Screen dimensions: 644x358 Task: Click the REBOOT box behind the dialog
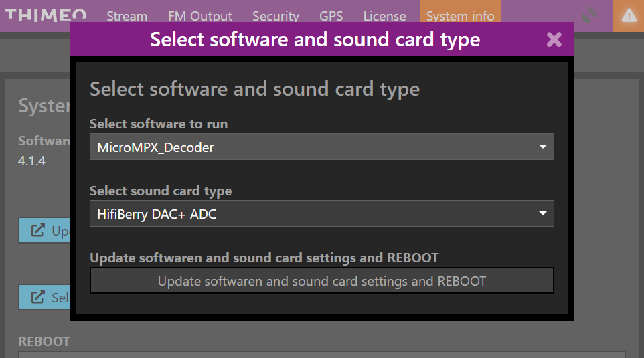321,354
